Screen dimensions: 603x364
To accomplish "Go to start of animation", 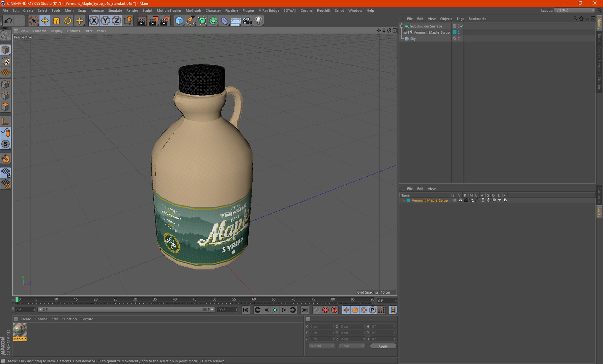I will click(x=246, y=310).
